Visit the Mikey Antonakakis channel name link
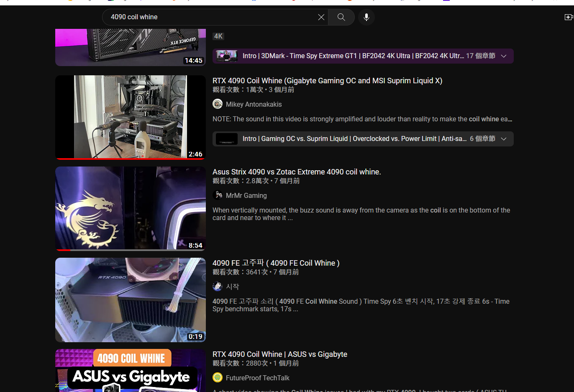 (254, 104)
